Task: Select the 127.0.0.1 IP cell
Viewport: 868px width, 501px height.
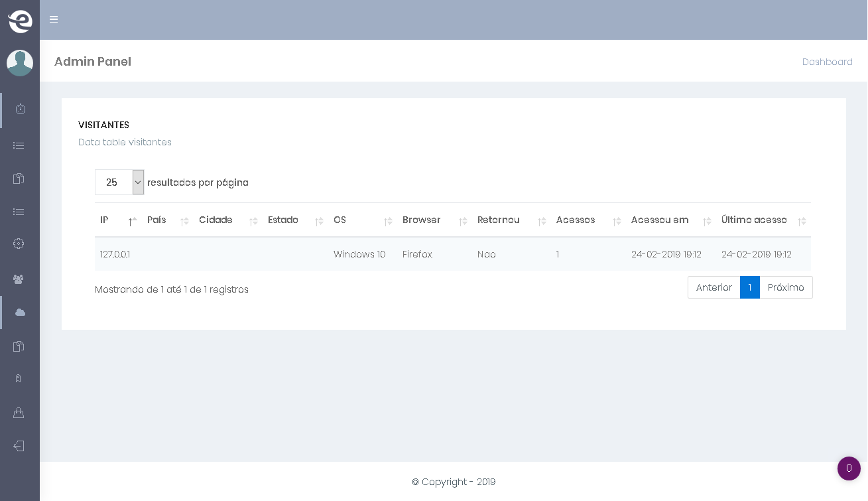Action: [x=118, y=255]
